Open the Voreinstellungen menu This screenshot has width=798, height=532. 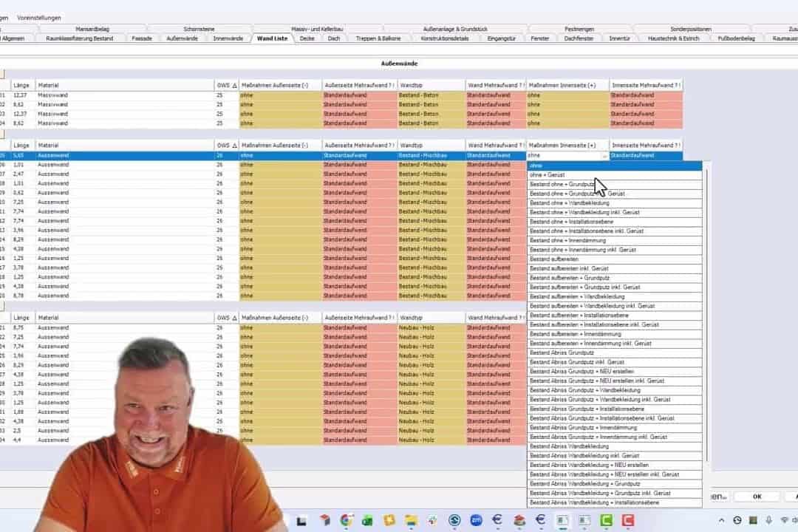(x=39, y=17)
